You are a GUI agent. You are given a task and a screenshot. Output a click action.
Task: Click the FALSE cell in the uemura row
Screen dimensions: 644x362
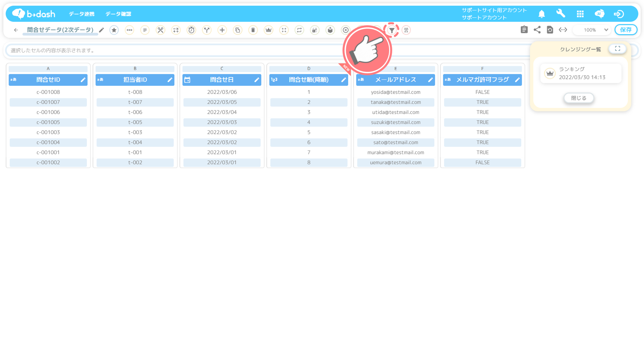coord(482,162)
